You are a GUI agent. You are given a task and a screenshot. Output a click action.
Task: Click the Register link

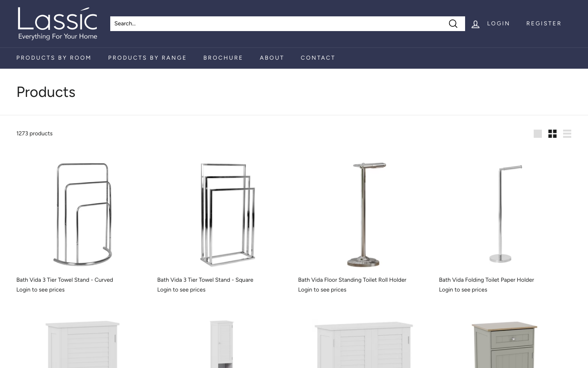544,24
